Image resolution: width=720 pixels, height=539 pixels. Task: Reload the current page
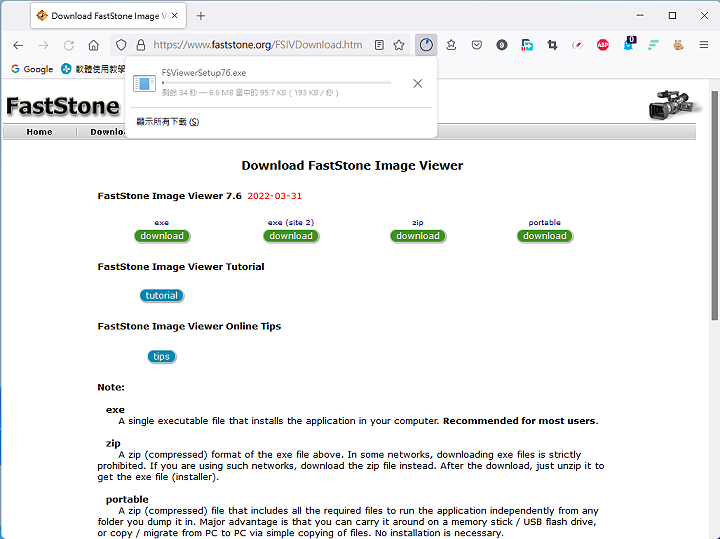(x=69, y=45)
